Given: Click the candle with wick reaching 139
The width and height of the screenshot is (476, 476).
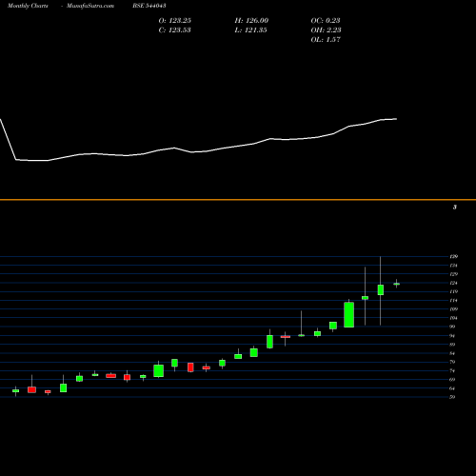Looking at the screenshot, I should tap(381, 289).
